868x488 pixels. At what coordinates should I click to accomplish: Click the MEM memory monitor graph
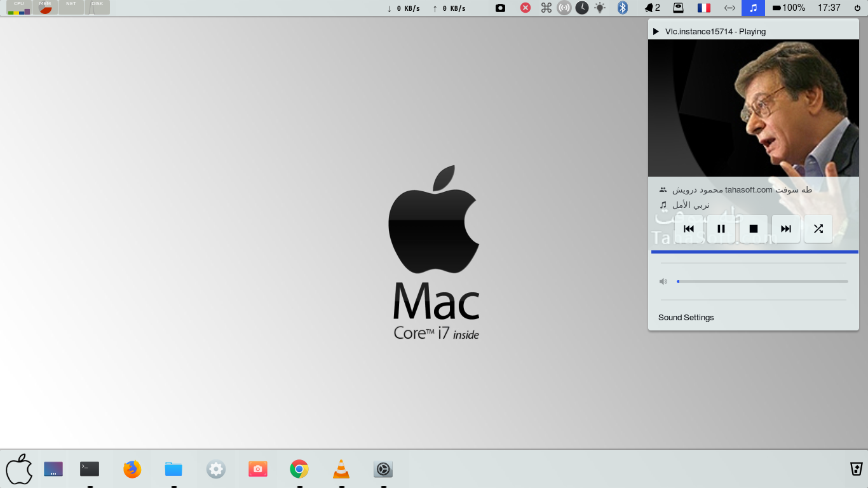pos(45,8)
